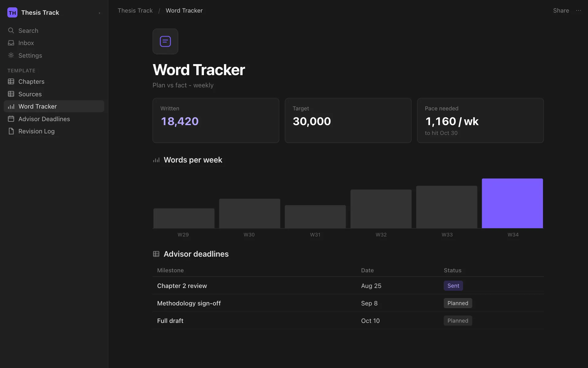Expand the Thesis Track workspace dropdown arrow
The image size is (588, 368).
coord(100,13)
